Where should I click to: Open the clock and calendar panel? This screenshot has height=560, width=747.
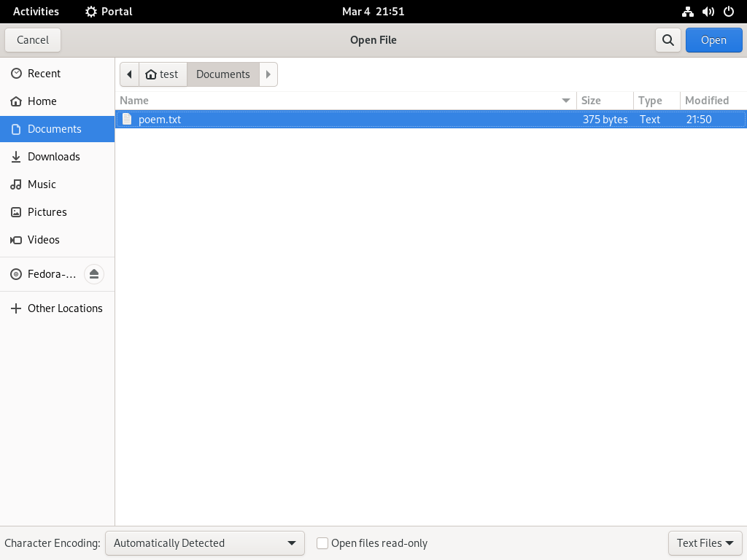click(x=373, y=12)
